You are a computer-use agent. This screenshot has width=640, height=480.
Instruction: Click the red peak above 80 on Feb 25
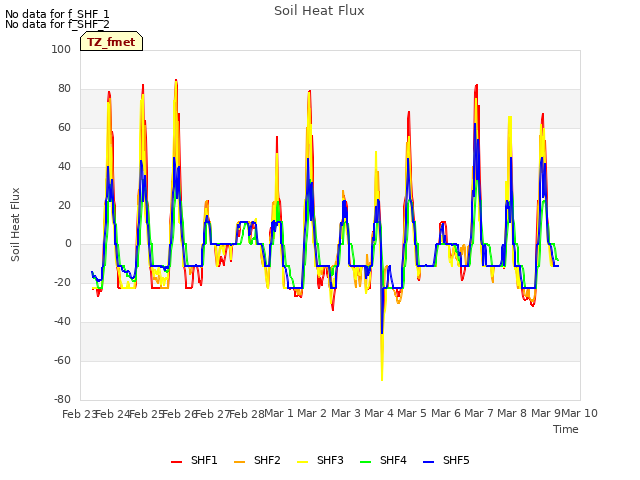tap(143, 88)
